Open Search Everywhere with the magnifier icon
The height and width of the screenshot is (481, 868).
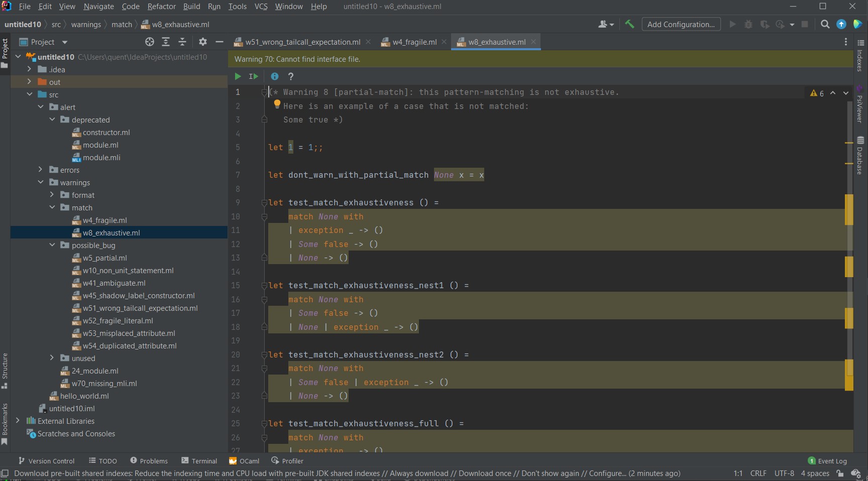click(825, 24)
